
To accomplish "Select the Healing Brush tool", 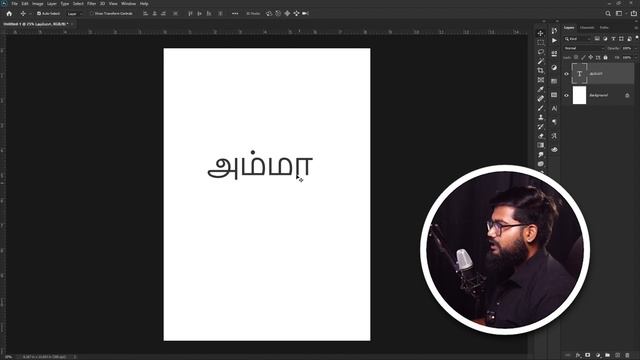I will [540, 99].
